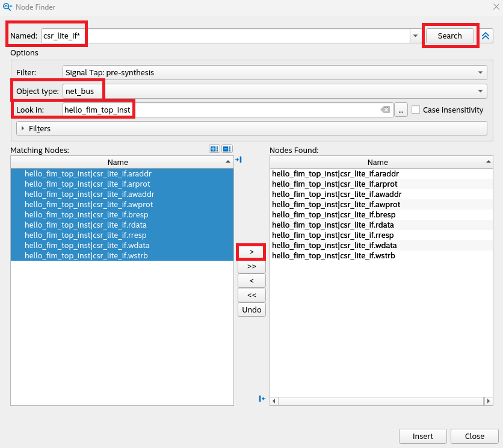The image size is (503, 448).
Task: Select csr_lite_if.rresp in Matching Nodes
Action: coord(122,235)
